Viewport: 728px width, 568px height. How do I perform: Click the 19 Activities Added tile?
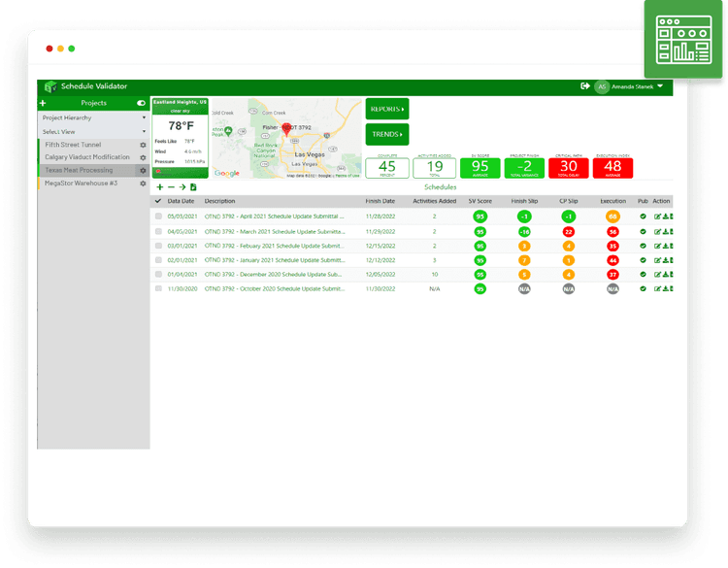tap(435, 168)
